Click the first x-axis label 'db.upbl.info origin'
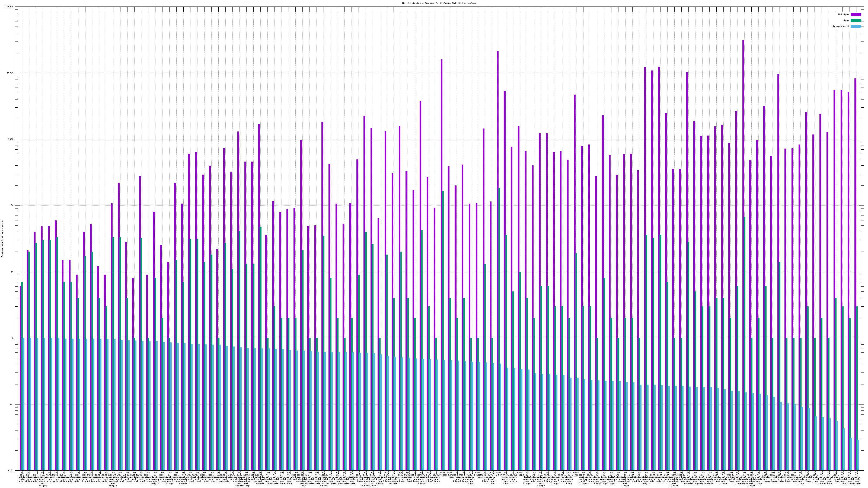 [22, 477]
